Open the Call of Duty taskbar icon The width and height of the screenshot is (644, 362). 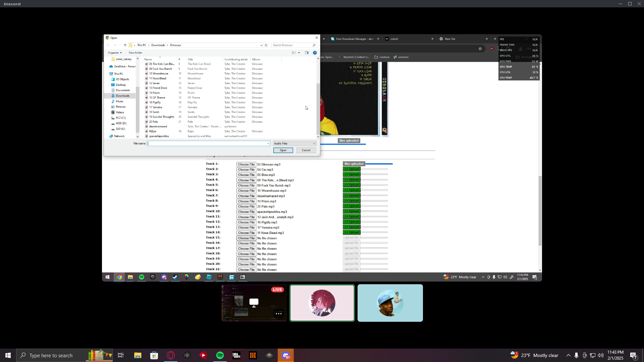point(236,355)
